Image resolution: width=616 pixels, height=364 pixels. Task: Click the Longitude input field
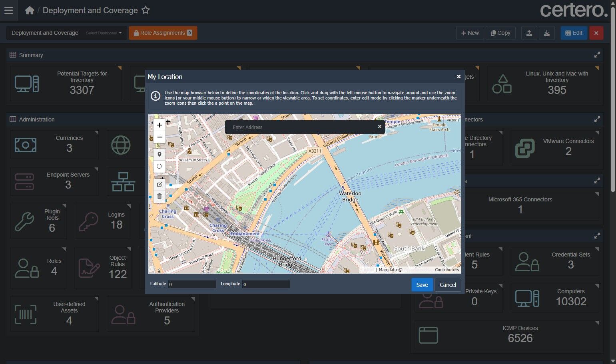coord(266,284)
